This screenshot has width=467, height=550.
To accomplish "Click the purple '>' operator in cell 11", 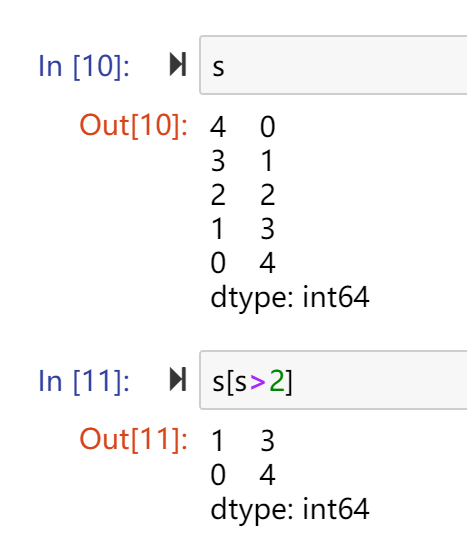I will (x=258, y=382).
